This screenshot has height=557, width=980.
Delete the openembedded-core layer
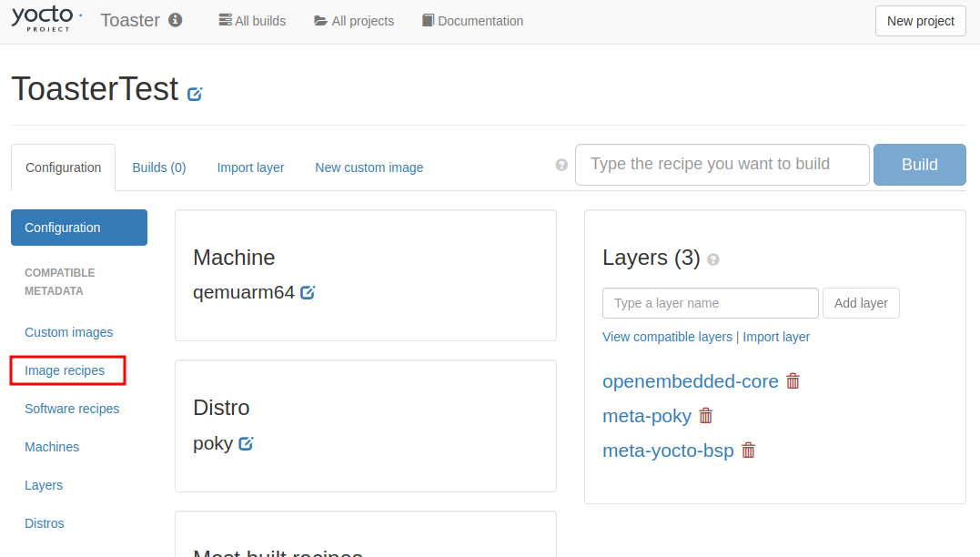click(793, 381)
